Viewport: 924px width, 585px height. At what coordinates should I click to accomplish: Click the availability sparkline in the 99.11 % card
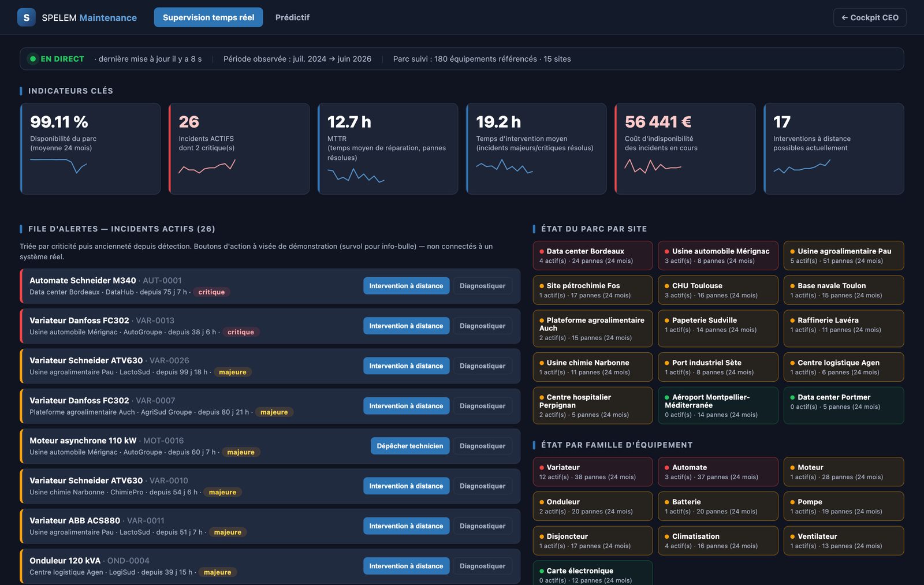(58, 166)
